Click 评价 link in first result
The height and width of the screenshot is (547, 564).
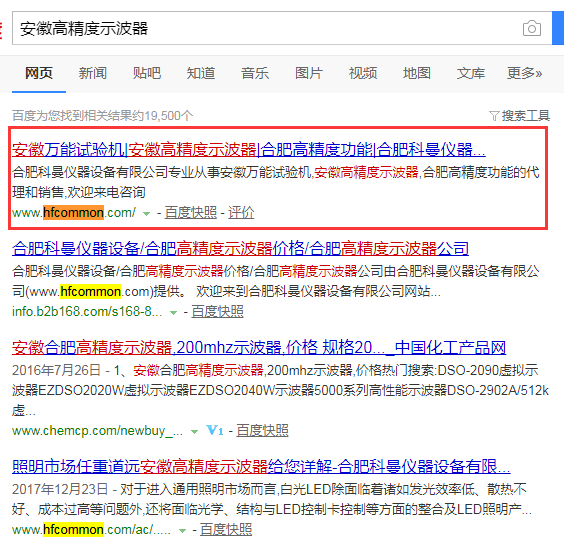[241, 213]
